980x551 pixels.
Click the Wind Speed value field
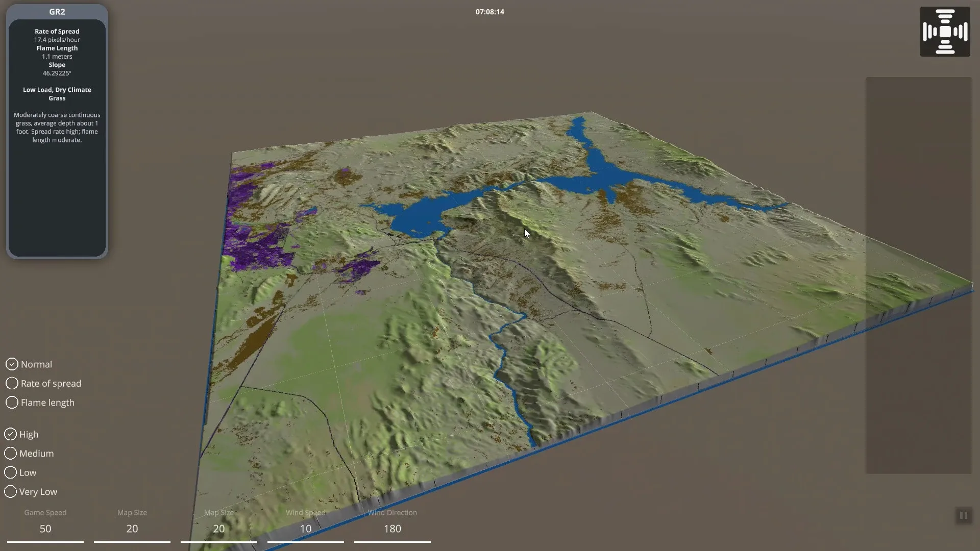click(306, 529)
